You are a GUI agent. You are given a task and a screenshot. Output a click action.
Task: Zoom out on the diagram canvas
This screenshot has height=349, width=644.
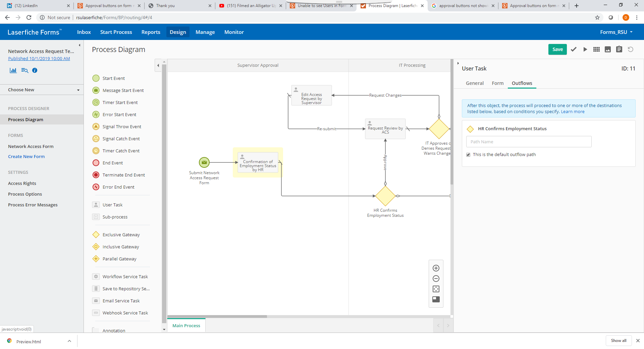(x=436, y=279)
